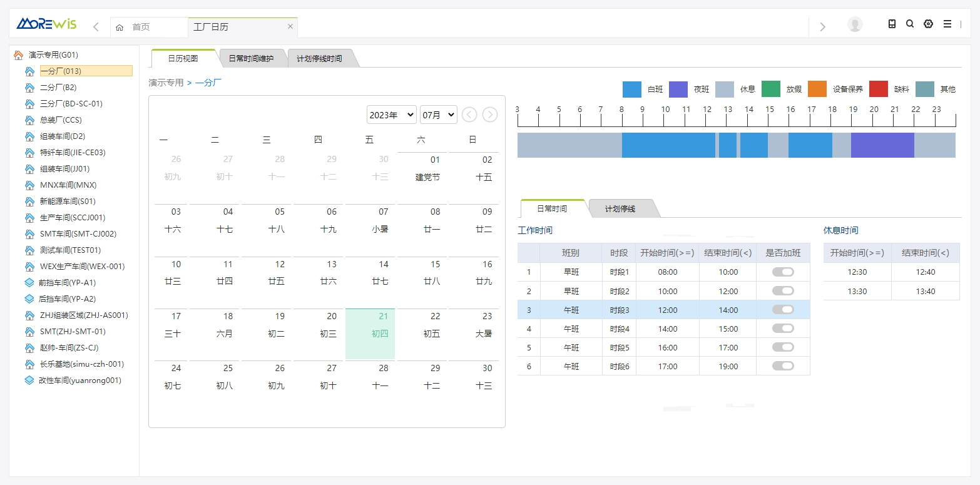Close the 工厂日历 tab

[290, 26]
